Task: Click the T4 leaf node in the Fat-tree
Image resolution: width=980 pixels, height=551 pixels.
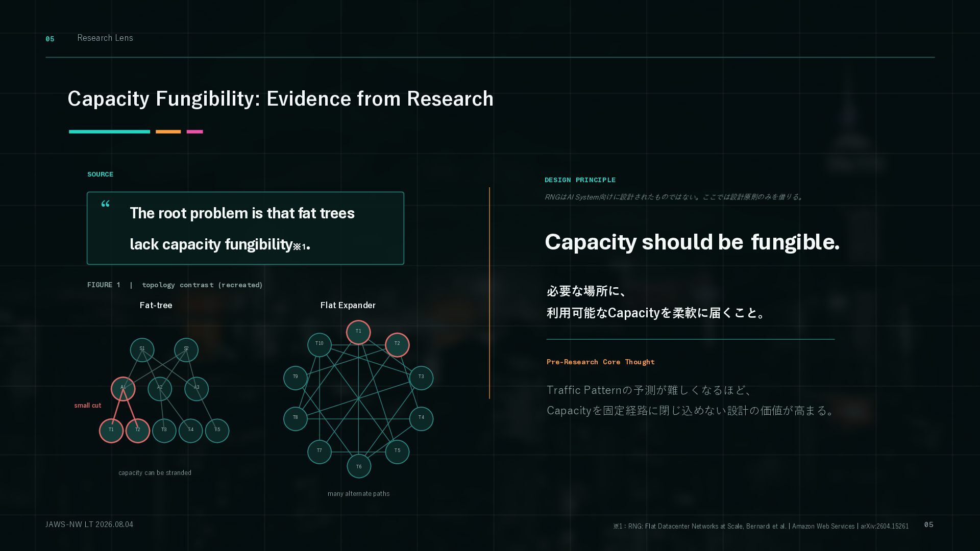Action: point(191,431)
